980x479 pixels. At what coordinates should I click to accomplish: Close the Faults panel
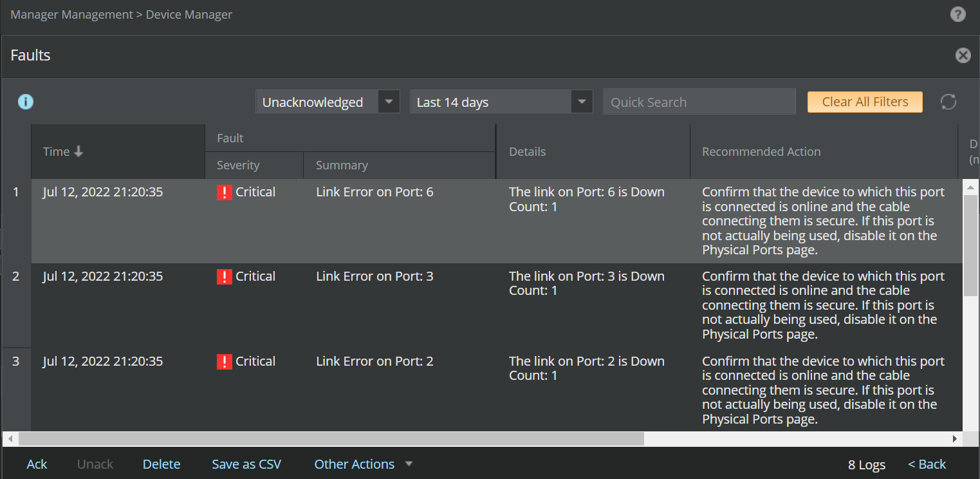[963, 55]
